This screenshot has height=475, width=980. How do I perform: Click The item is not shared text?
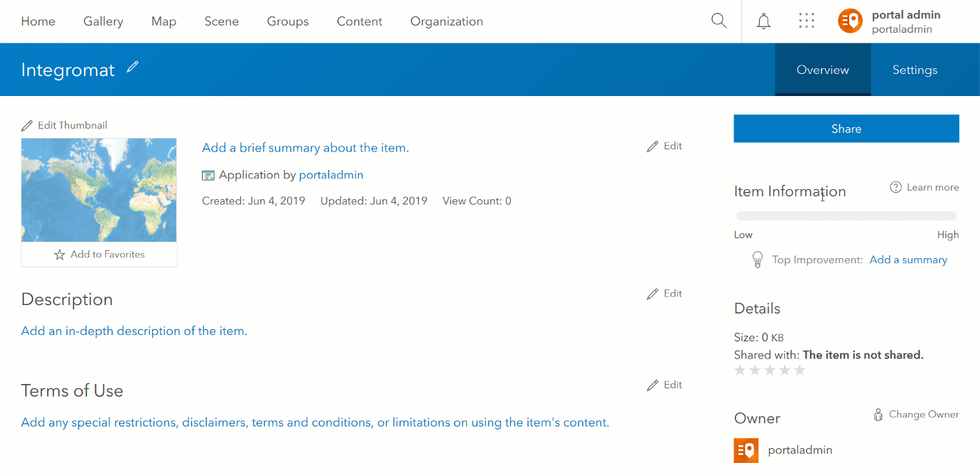pos(863,355)
